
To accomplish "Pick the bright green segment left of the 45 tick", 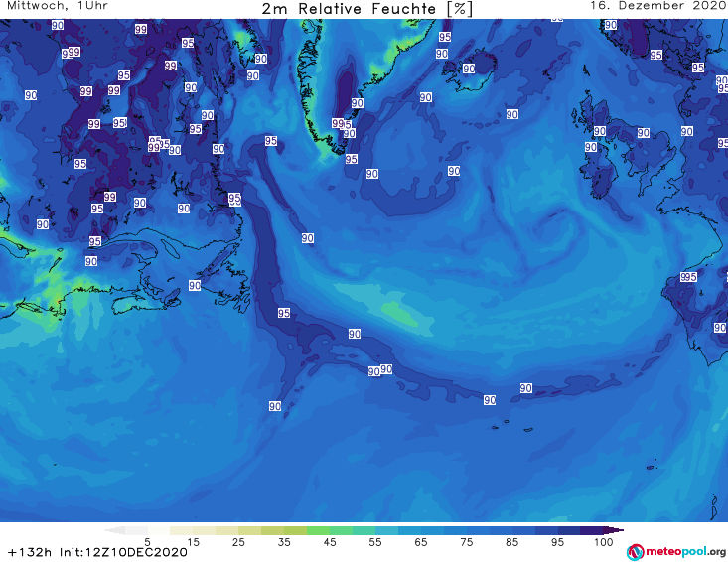I will tap(318, 530).
